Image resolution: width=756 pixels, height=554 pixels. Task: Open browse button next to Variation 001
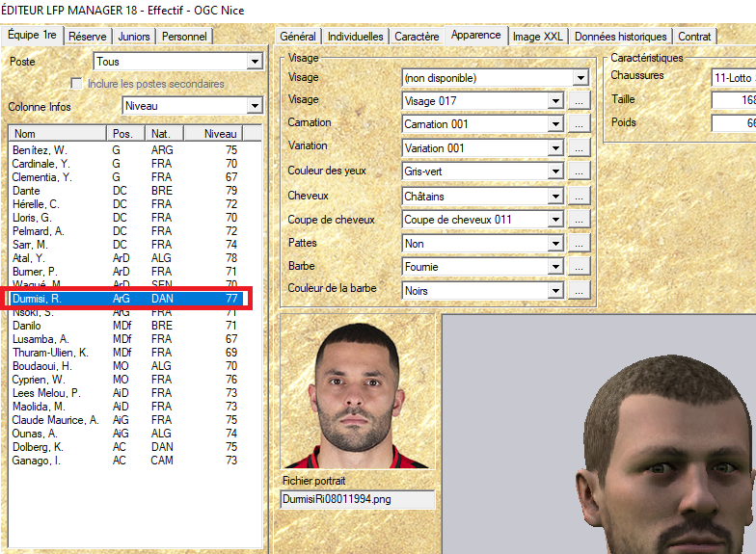coord(579,148)
